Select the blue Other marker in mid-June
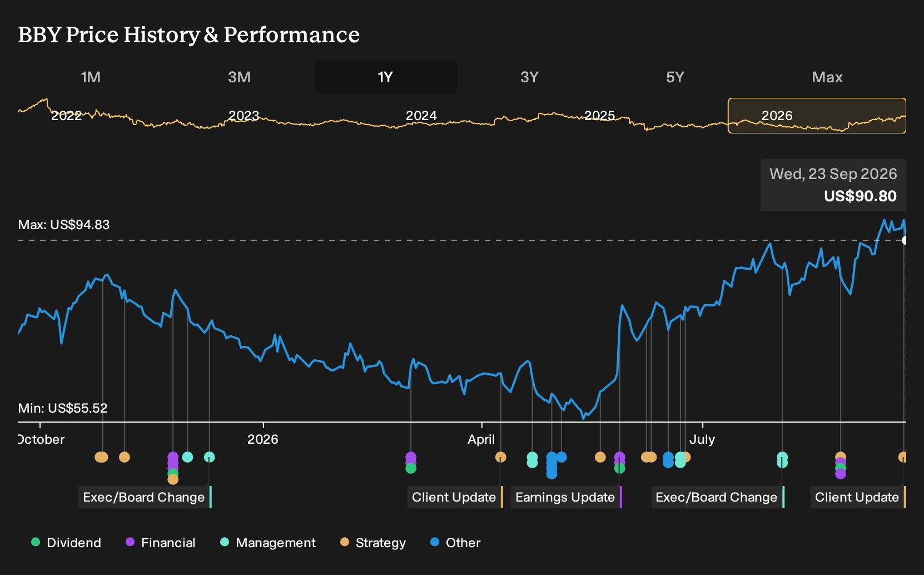The image size is (924, 575). (668, 457)
